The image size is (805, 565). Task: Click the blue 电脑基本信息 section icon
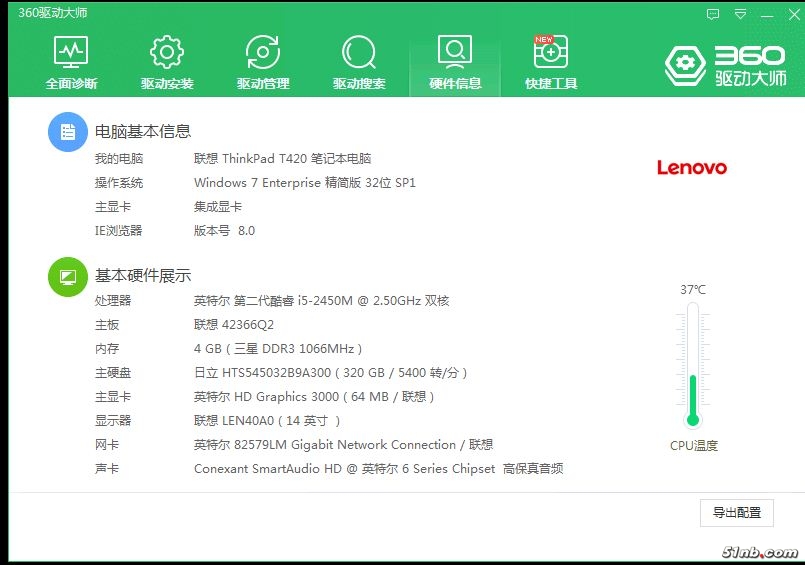pos(68,131)
